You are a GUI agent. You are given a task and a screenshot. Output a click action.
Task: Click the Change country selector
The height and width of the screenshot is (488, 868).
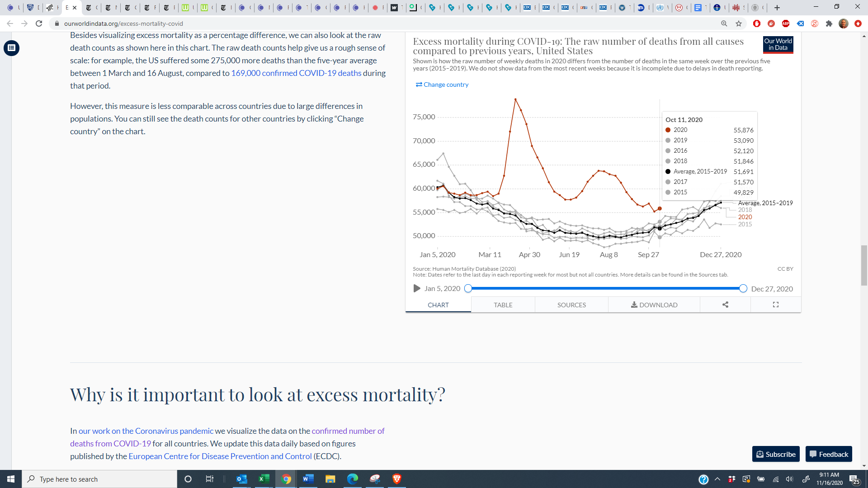click(x=442, y=84)
